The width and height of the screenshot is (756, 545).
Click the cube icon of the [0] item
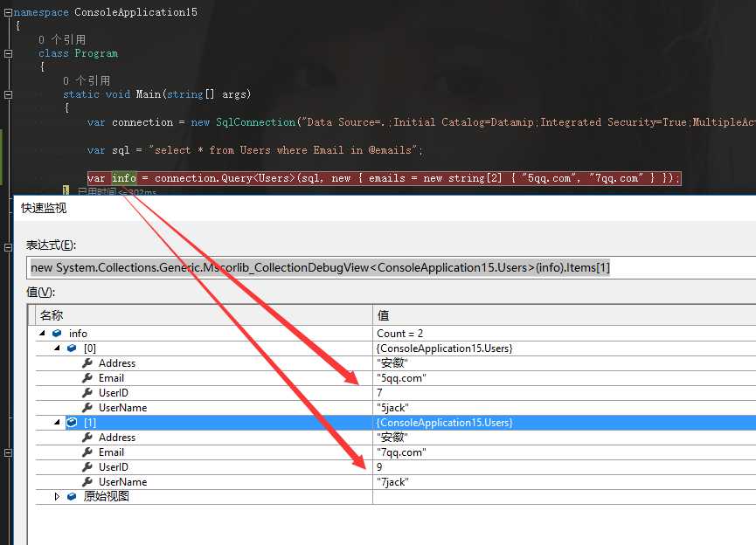(x=73, y=348)
